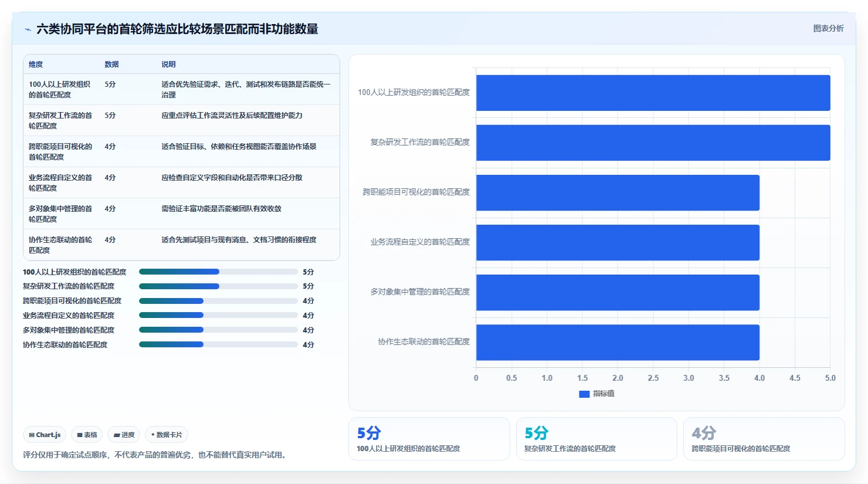
Task: Click the table's 维度 cell 业务流程自定义的首轮匹配度
Action: [60, 182]
